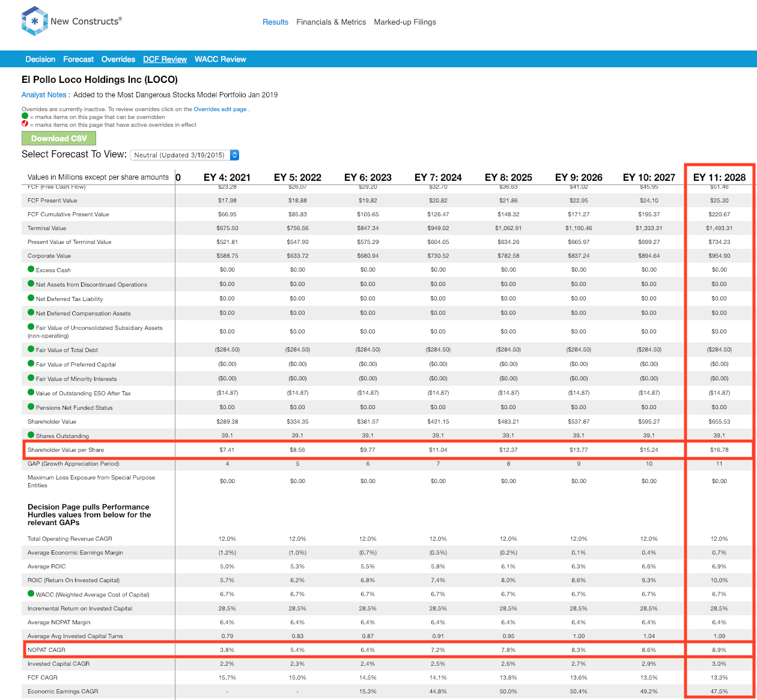Click the EY 6: 2023 column header
Image resolution: width=757 pixels, height=700 pixels.
coord(368,177)
